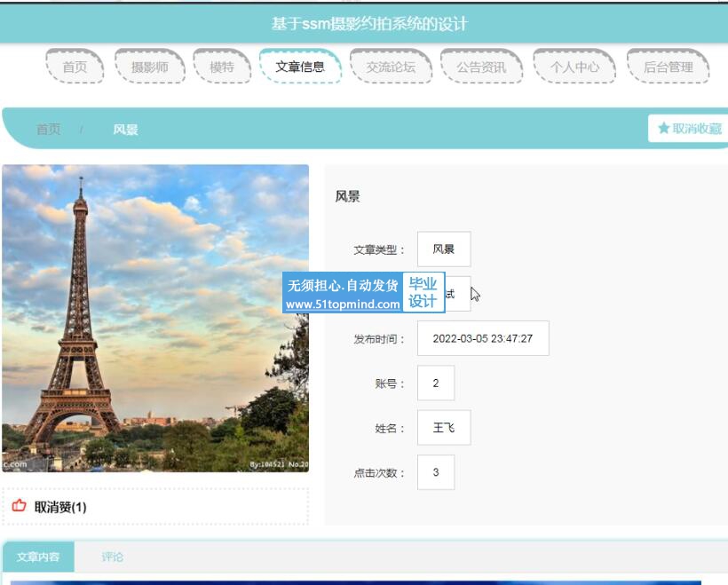The image size is (728, 585).
Task: Open the 模特 navigation item
Action: tap(222, 67)
